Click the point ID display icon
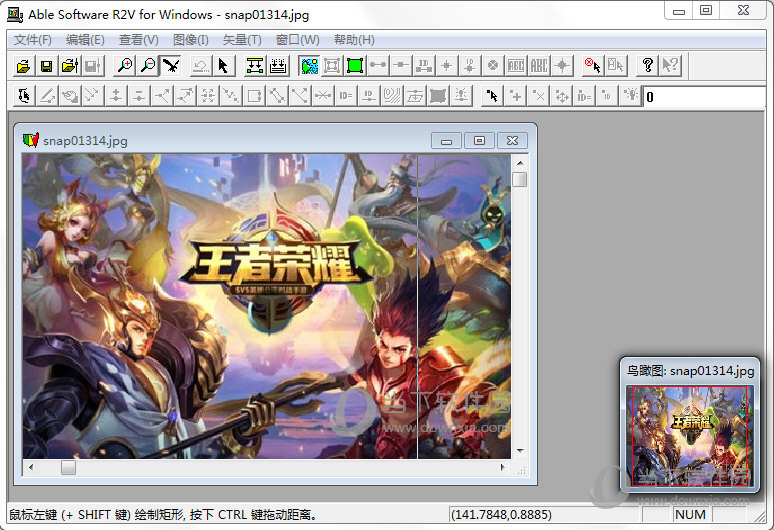This screenshot has width=774, height=530. coord(470,66)
